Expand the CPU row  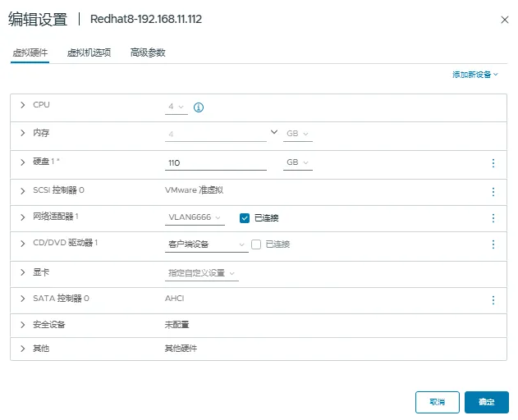22,105
